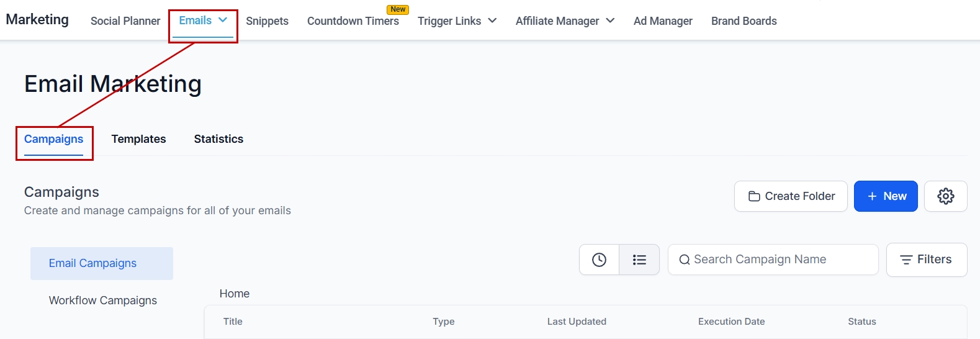Switch to the Statistics tab
Screen dimensions: 980x339
point(218,139)
